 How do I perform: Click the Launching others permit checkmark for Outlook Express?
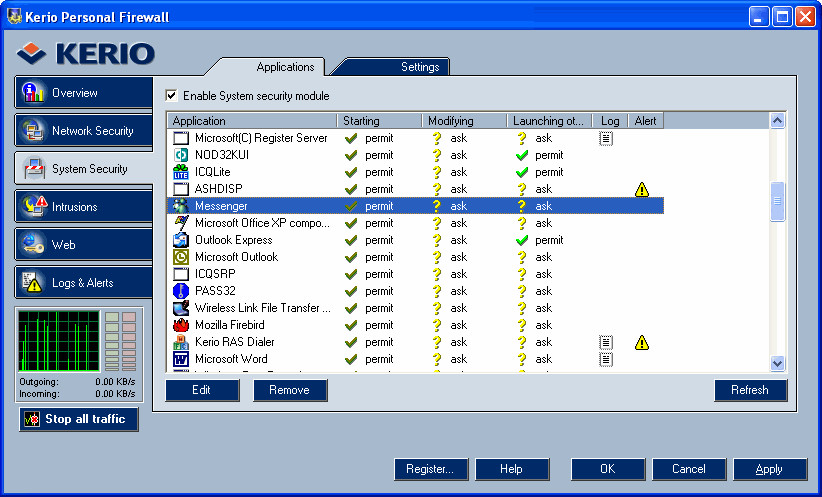coord(521,240)
